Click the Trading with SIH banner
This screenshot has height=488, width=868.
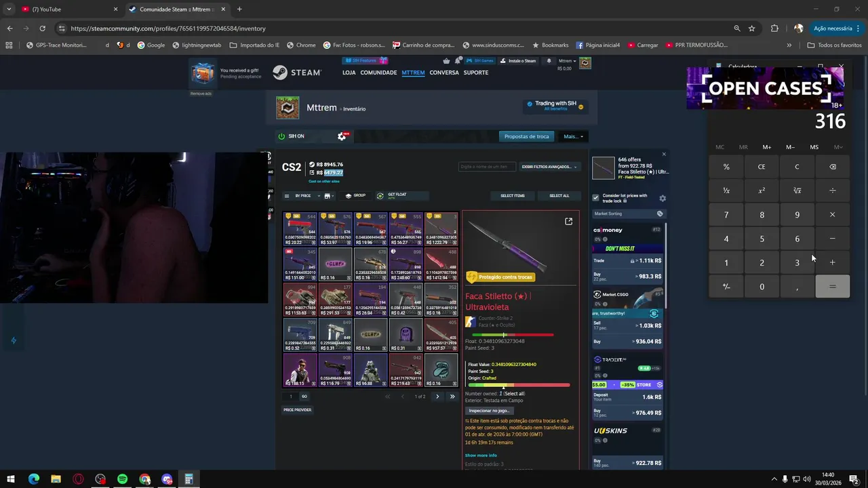[555, 106]
